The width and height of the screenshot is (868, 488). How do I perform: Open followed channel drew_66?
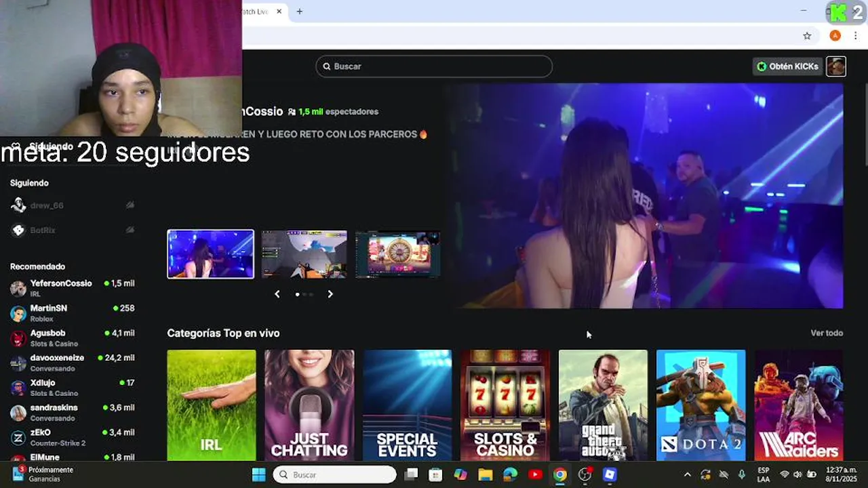point(73,205)
